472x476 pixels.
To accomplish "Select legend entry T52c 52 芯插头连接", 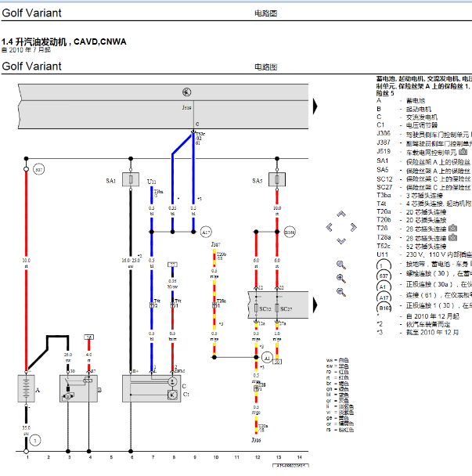I will click(x=411, y=246).
